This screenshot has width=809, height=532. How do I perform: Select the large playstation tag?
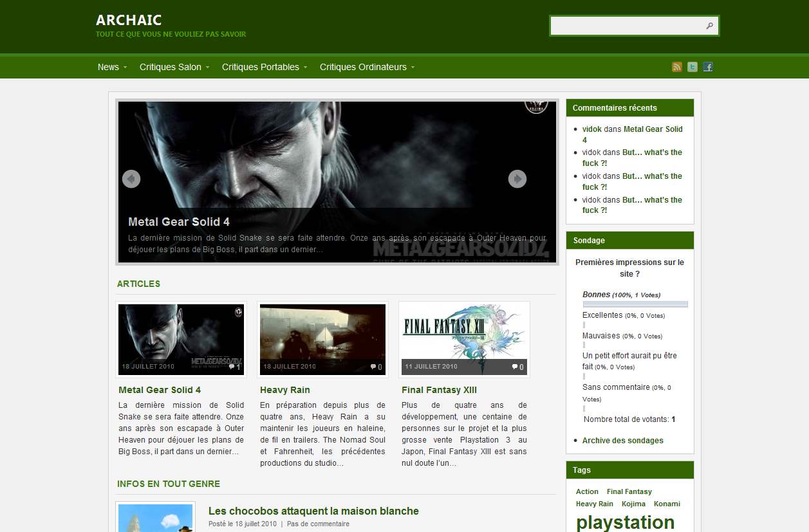coord(626,522)
